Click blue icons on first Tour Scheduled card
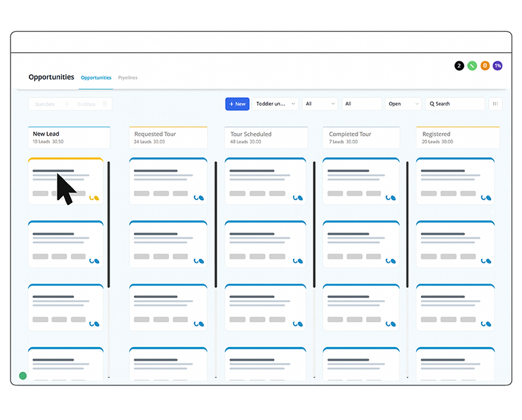This screenshot has height=420, width=522. (x=298, y=198)
